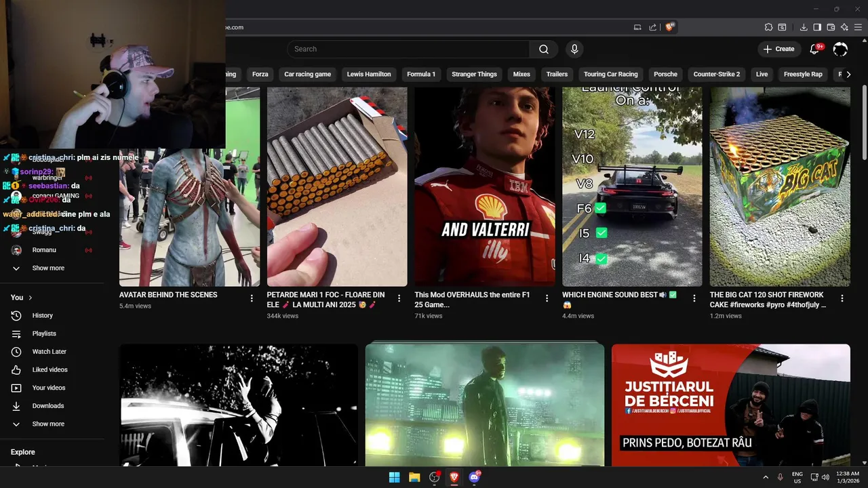The height and width of the screenshot is (488, 868).
Task: Click the YouTube Search input field
Action: 408,49
